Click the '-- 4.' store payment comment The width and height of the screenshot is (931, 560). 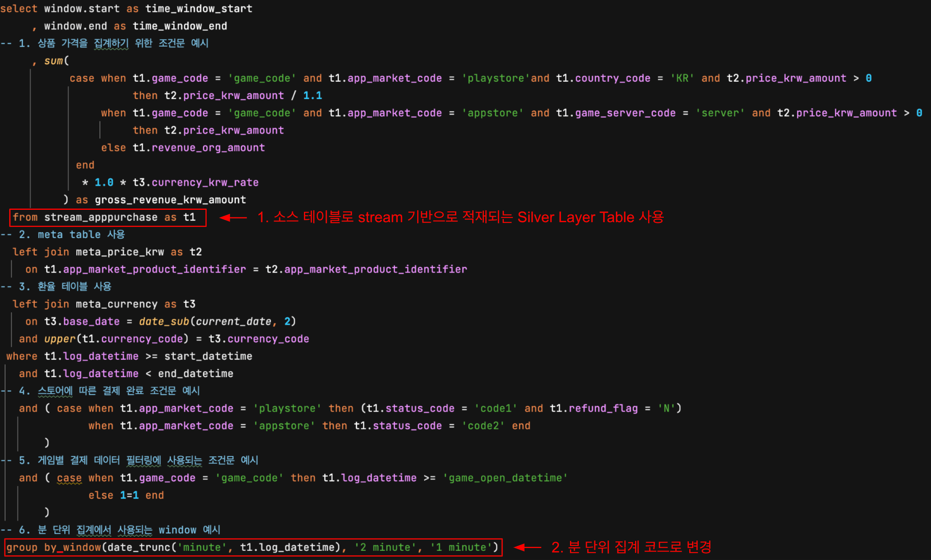[100, 390]
